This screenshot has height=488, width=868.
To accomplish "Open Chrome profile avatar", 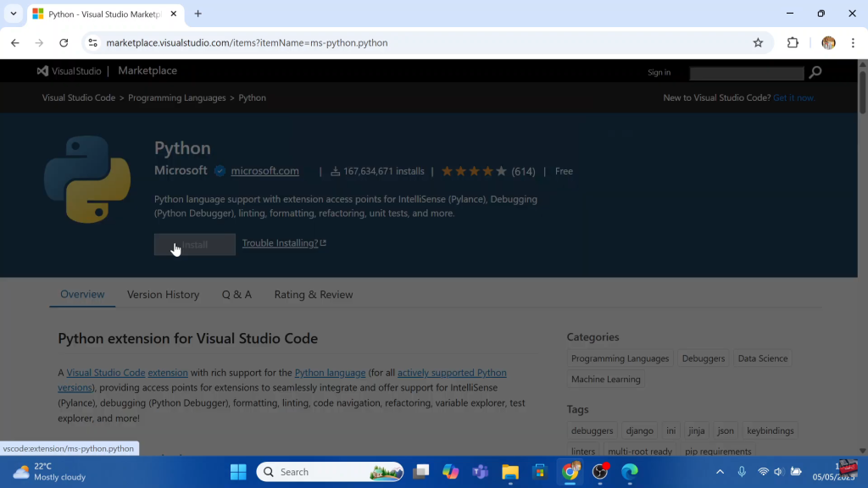I will tap(828, 42).
